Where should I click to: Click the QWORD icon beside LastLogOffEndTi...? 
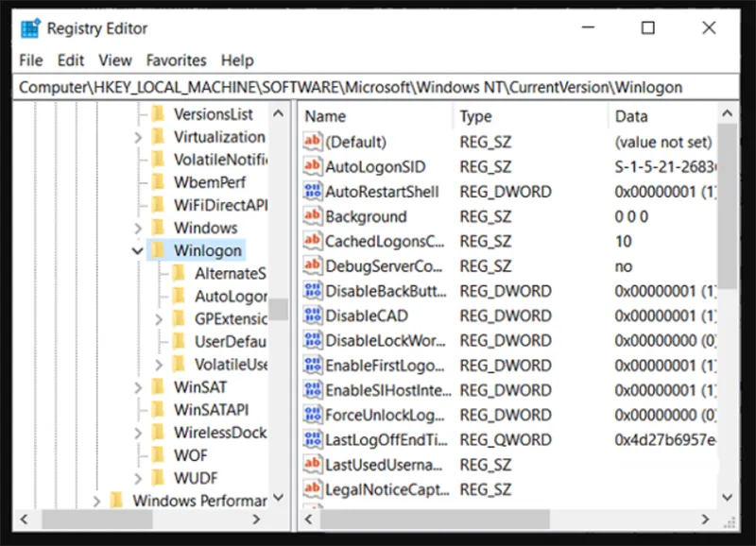pos(313,439)
